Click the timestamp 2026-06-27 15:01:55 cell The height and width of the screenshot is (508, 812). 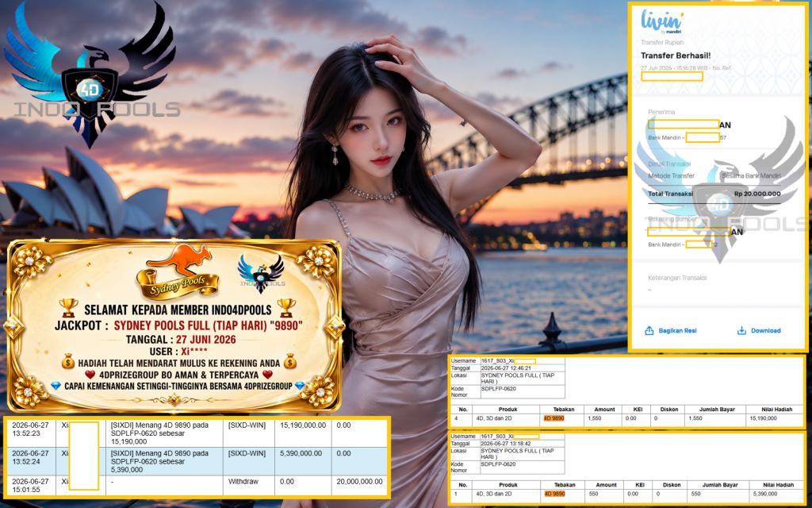[x=31, y=486]
